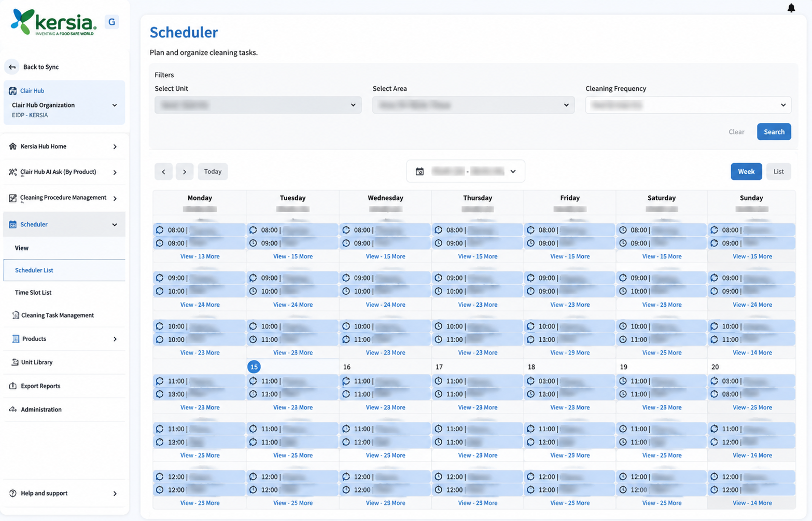Click Friday 03:00 task entry
Image resolution: width=812 pixels, height=521 pixels.
tap(569, 381)
